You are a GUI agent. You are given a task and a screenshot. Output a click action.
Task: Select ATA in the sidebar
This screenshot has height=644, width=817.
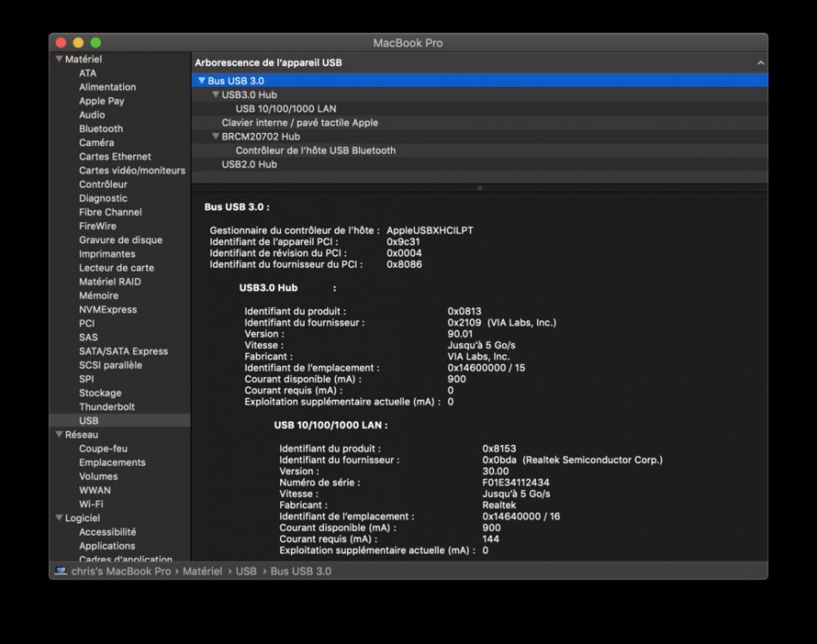pyautogui.click(x=88, y=73)
